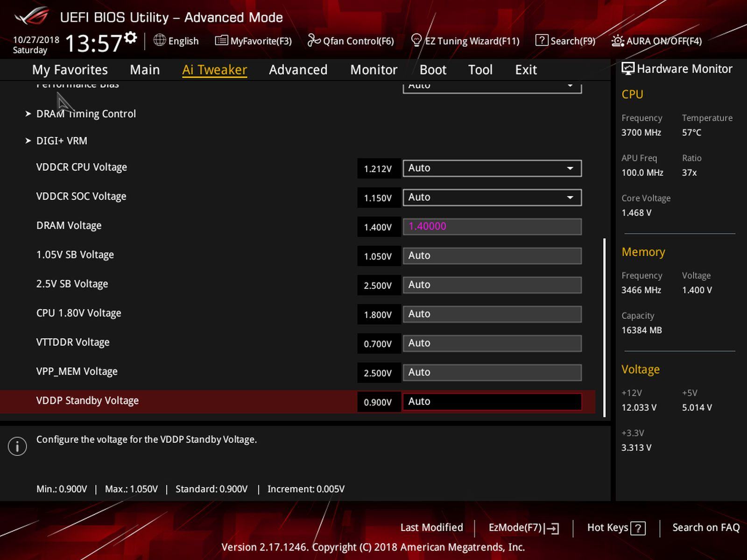Click the info icon beside the description

click(17, 447)
